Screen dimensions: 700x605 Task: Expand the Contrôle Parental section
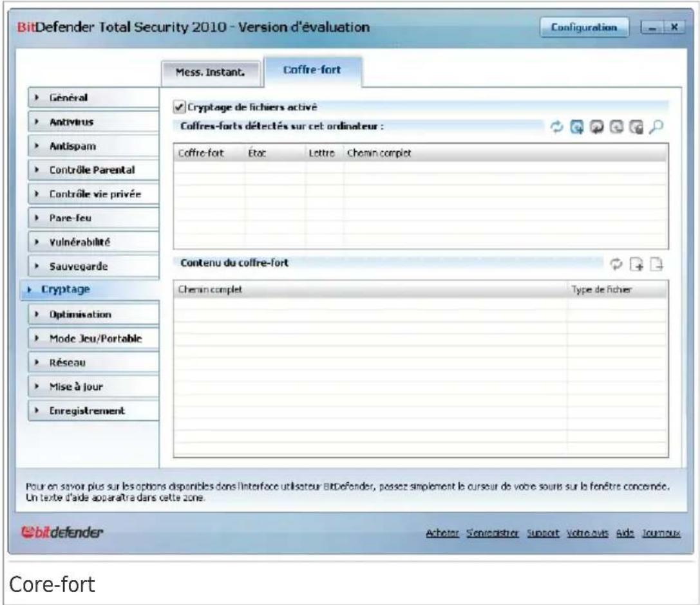[93, 169]
